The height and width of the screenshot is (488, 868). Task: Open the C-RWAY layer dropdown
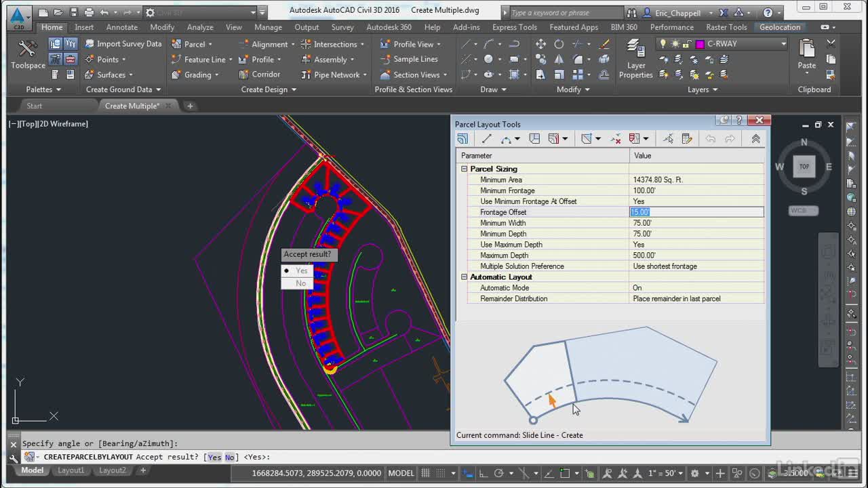coord(783,43)
